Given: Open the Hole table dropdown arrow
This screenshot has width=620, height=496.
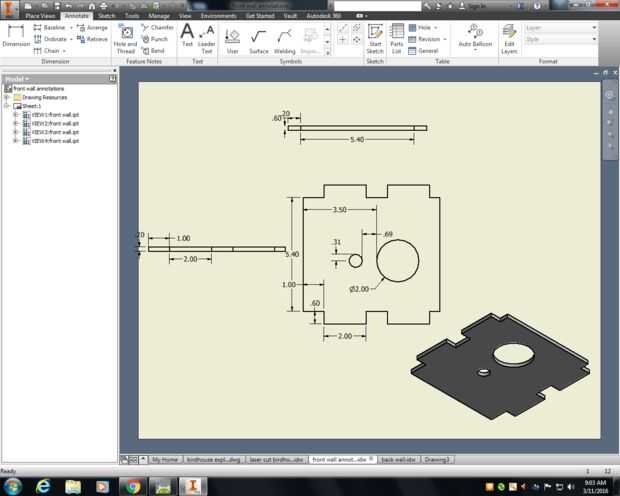Looking at the screenshot, I should 436,28.
